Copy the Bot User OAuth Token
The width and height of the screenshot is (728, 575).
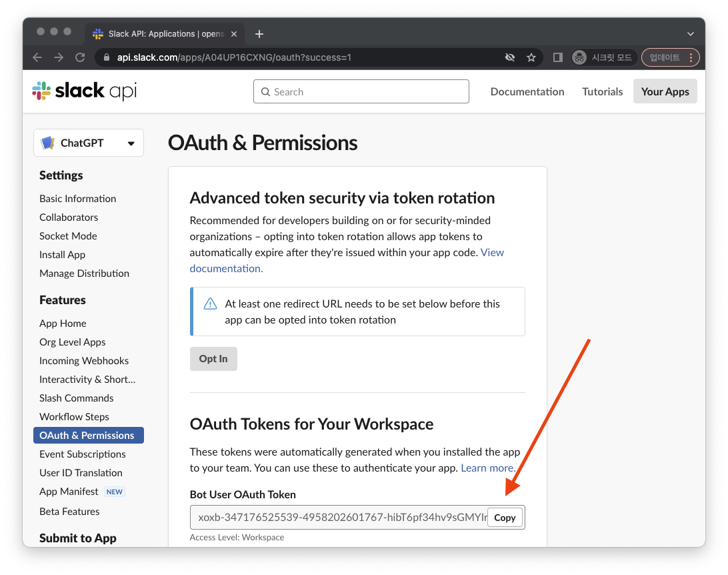pos(505,518)
